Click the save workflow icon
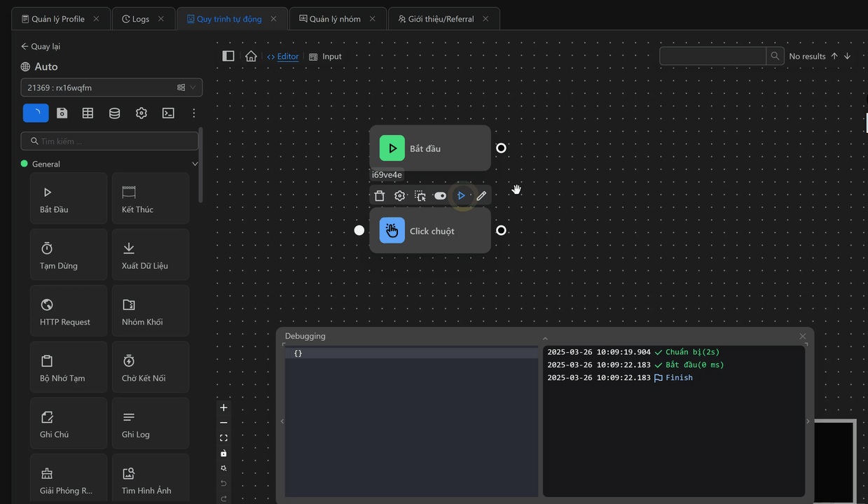This screenshot has height=504, width=868. click(62, 113)
